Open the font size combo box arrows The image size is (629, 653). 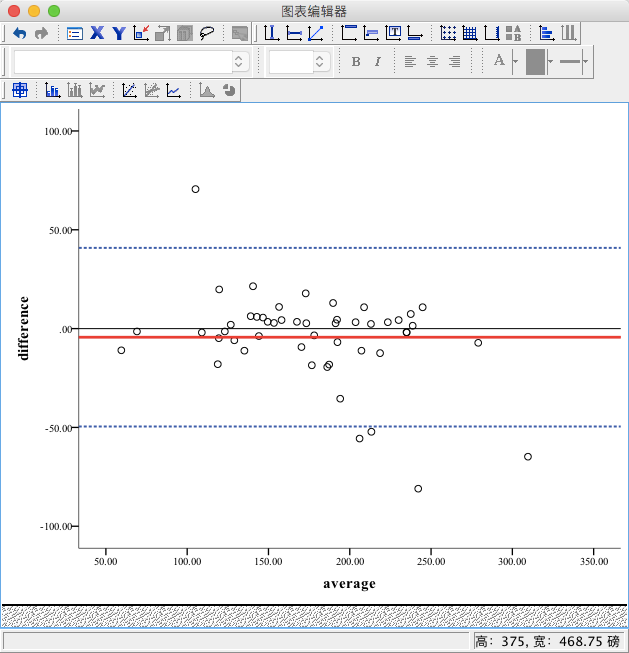(320, 62)
